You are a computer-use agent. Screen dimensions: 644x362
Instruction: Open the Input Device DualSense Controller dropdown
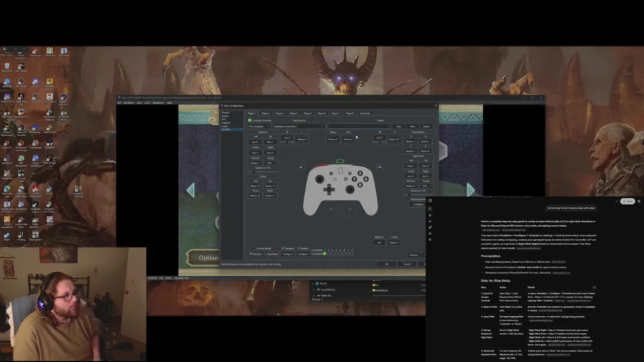(299, 126)
